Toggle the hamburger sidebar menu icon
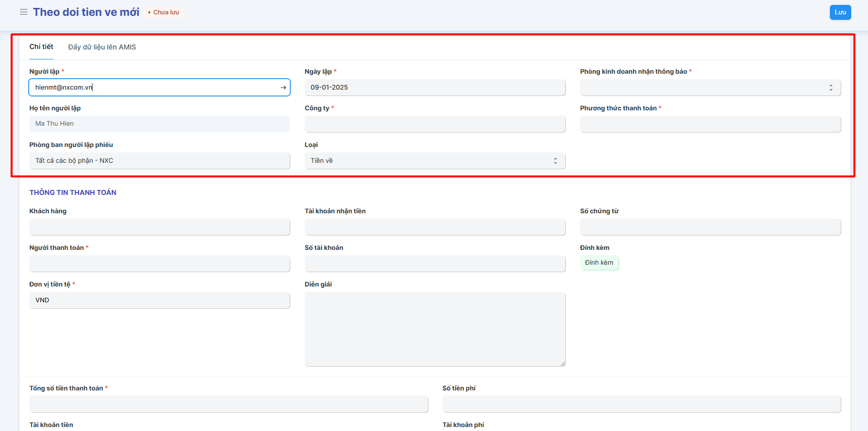This screenshot has height=431, width=868. [x=23, y=12]
